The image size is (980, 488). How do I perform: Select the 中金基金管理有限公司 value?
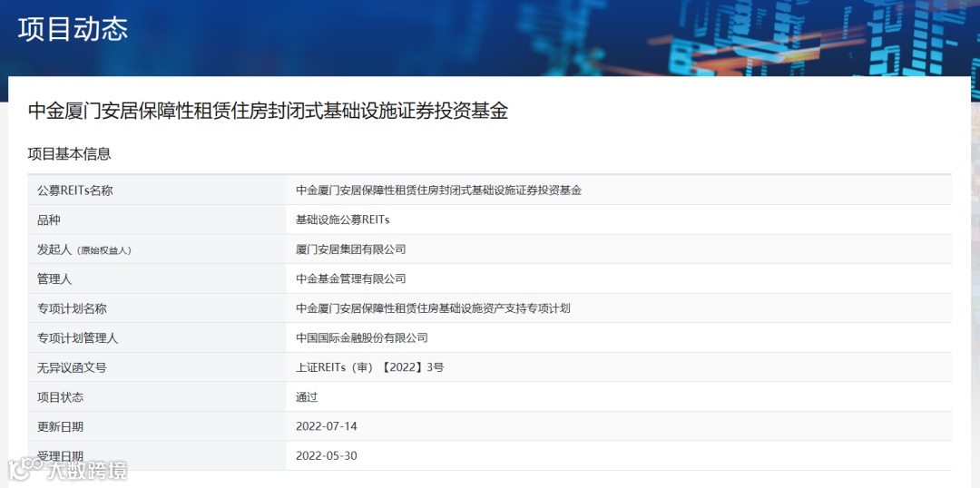click(x=351, y=279)
